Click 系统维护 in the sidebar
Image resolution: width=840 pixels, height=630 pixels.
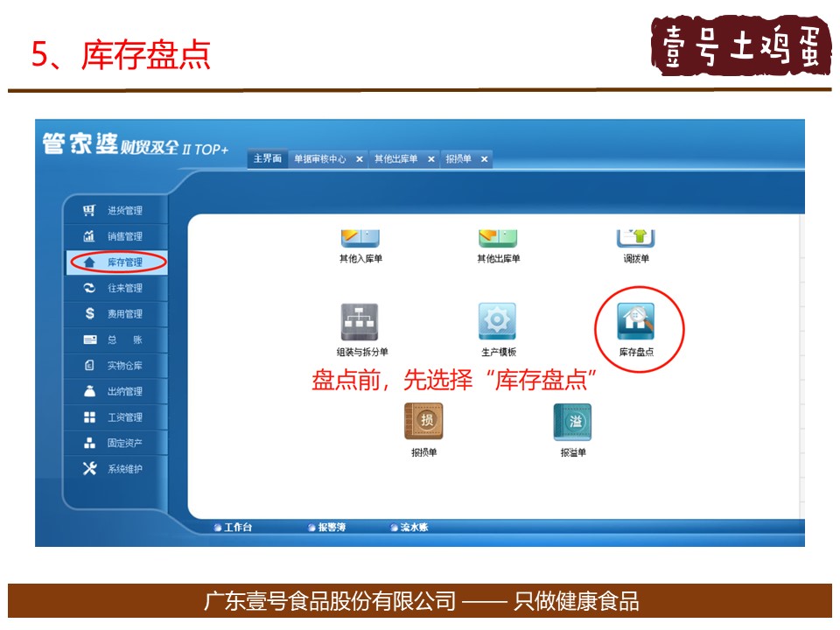point(123,469)
